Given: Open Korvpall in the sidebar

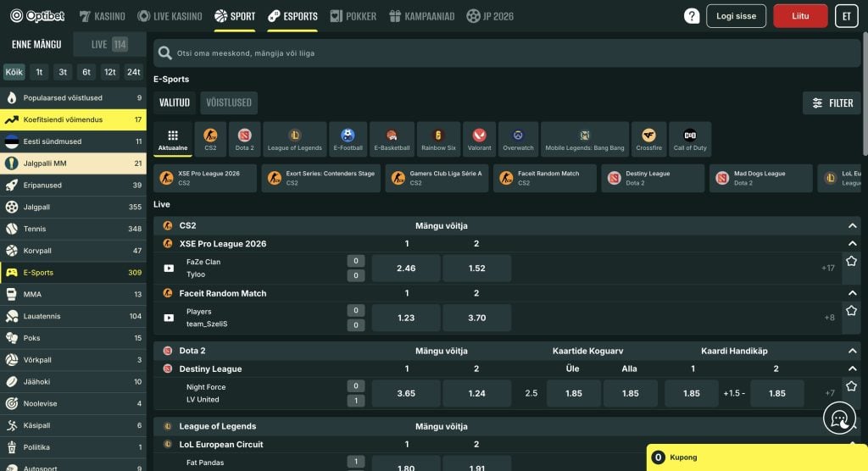Looking at the screenshot, I should (x=73, y=251).
